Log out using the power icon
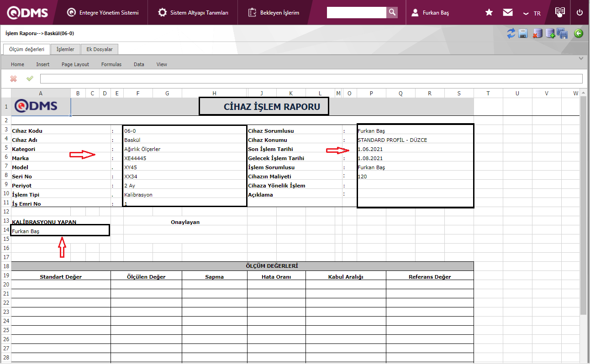Viewport: 590px width, 364px height. click(x=579, y=13)
